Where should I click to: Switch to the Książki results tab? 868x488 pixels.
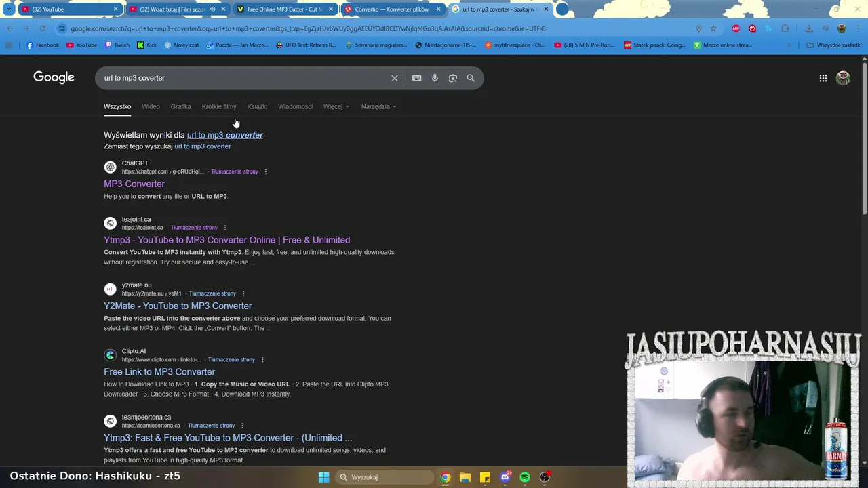[x=257, y=106]
